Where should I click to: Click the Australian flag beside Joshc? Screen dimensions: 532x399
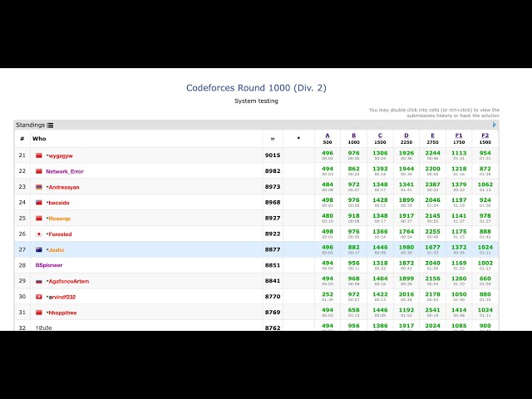coord(39,249)
